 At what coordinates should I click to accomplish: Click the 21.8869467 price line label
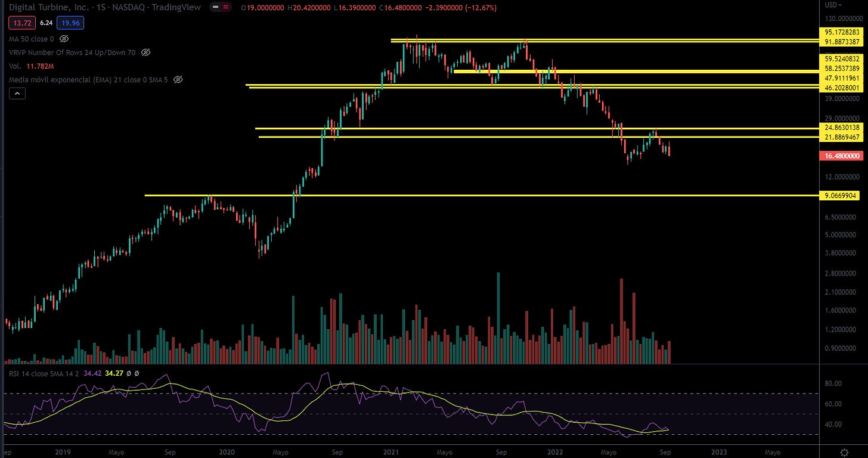pos(842,137)
